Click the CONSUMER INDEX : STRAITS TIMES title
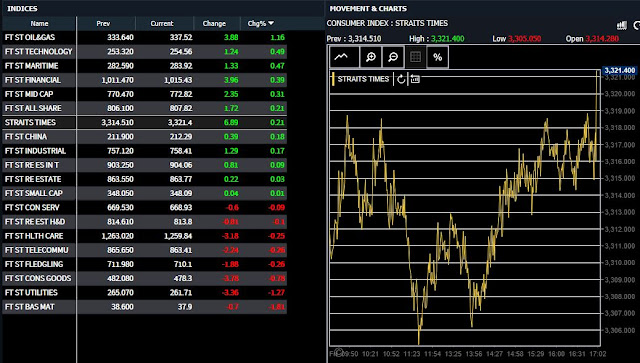The width and height of the screenshot is (640, 363). tap(387, 23)
